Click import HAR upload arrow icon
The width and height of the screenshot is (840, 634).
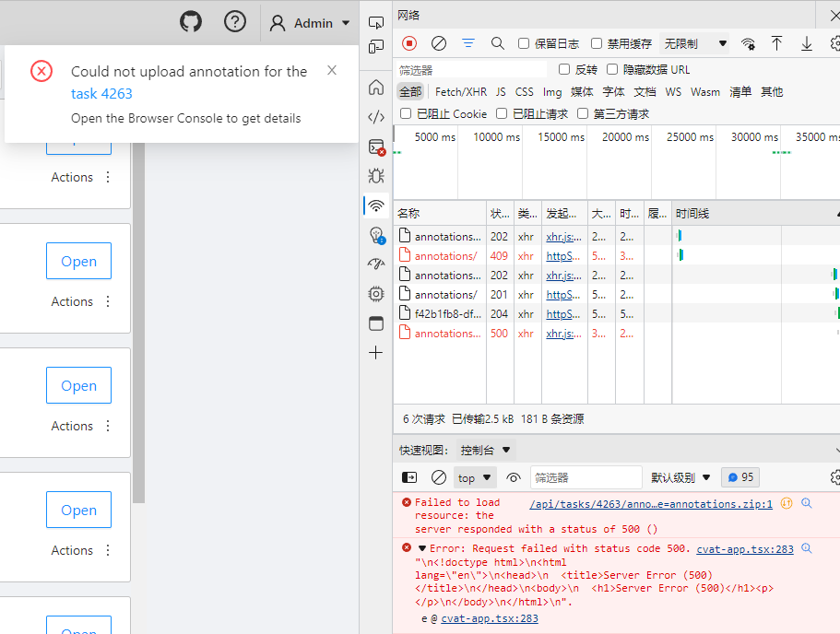coord(776,43)
